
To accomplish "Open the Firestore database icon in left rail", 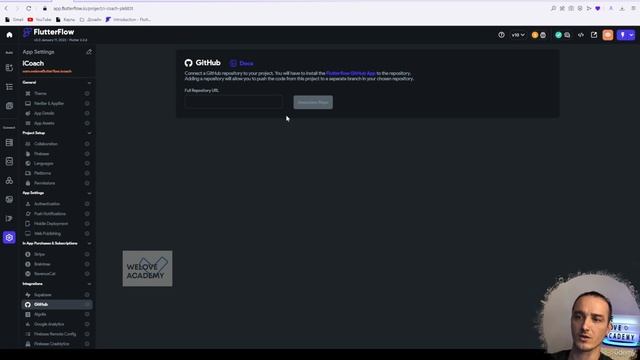I will click(9, 142).
